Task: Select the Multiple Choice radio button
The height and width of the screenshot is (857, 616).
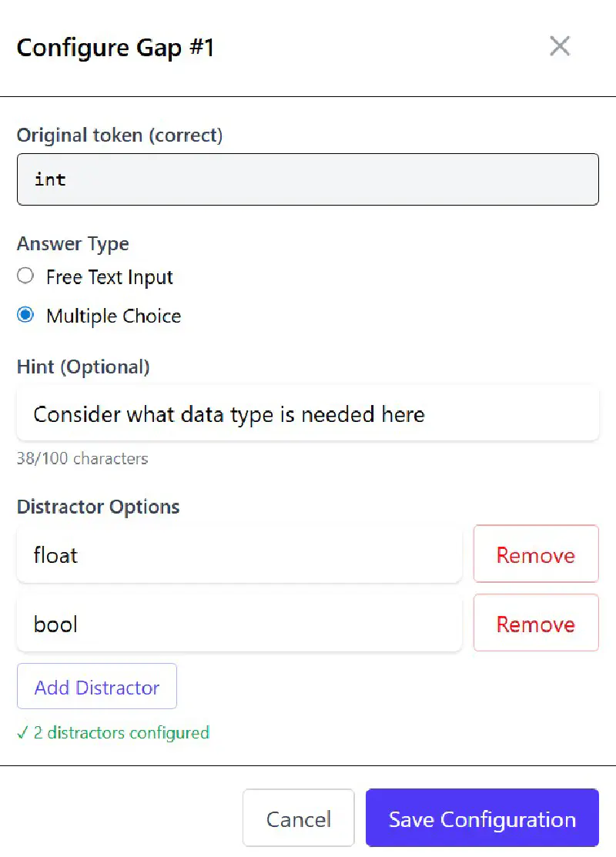Action: tap(24, 315)
